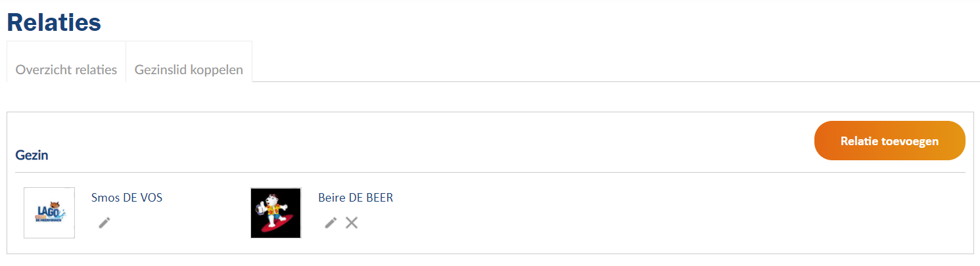
Task: Click the Gezin section heading
Action: (x=32, y=156)
